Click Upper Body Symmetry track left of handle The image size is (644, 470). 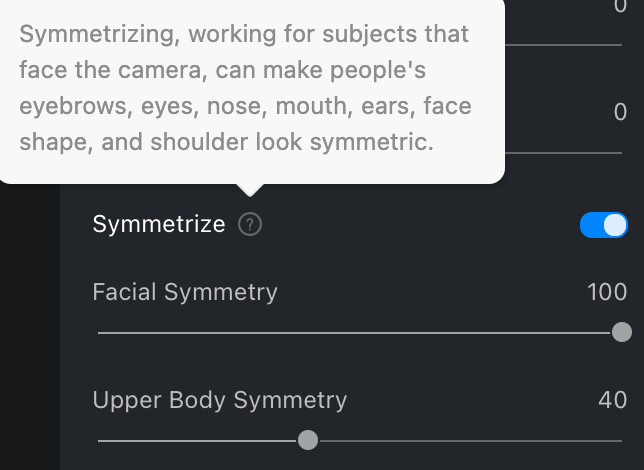click(200, 440)
